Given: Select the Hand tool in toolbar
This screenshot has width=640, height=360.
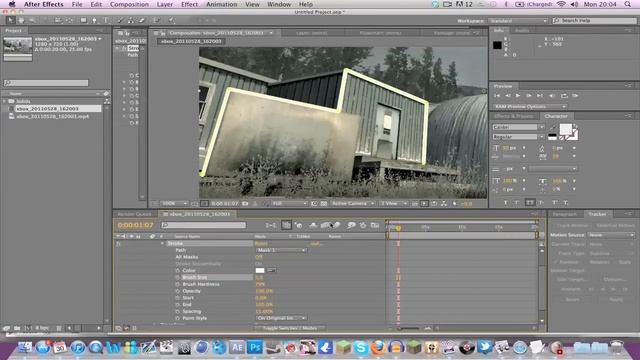Looking at the screenshot, I should click(x=21, y=20).
